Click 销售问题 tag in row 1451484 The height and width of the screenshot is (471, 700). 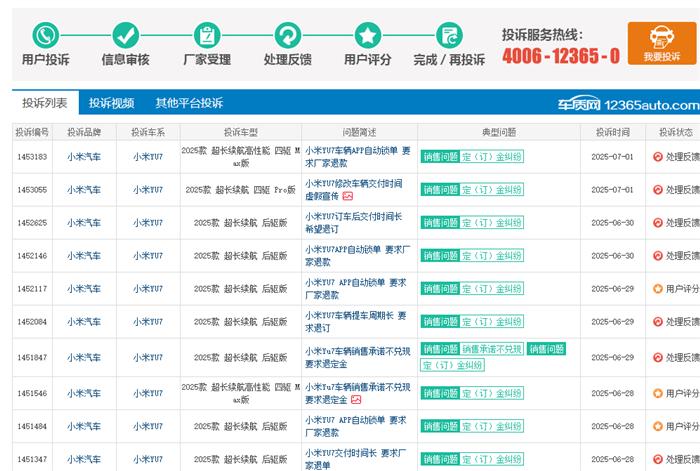coord(441,426)
